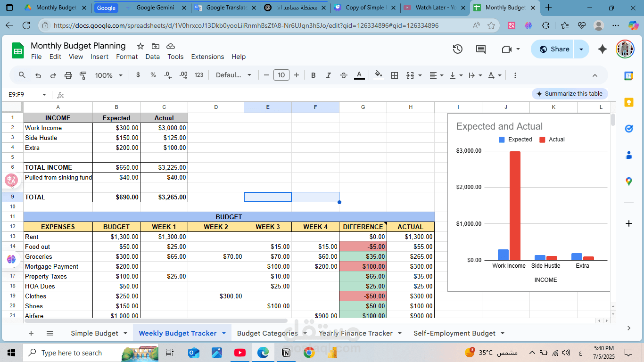Screen dimensions: 644x362
Task: Open YouTube from the Windows taskbar
Action: pos(239,353)
